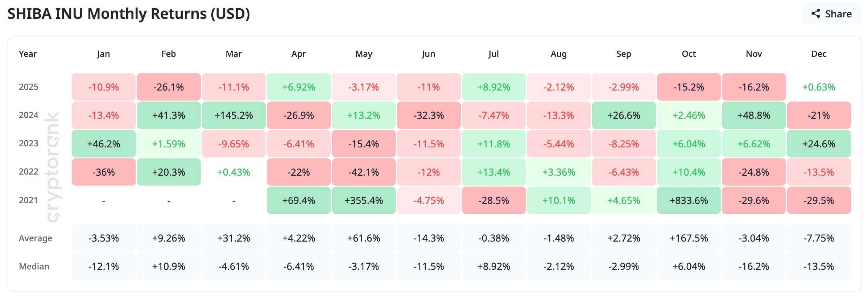Click the 2025 row label
This screenshot has height=297, width=868.
pyautogui.click(x=28, y=87)
